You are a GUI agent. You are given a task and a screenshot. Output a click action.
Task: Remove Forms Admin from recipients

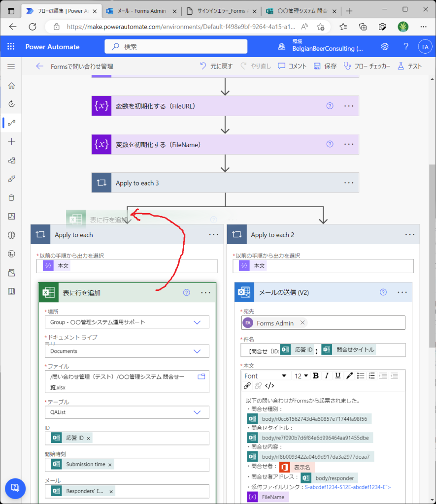point(302,322)
